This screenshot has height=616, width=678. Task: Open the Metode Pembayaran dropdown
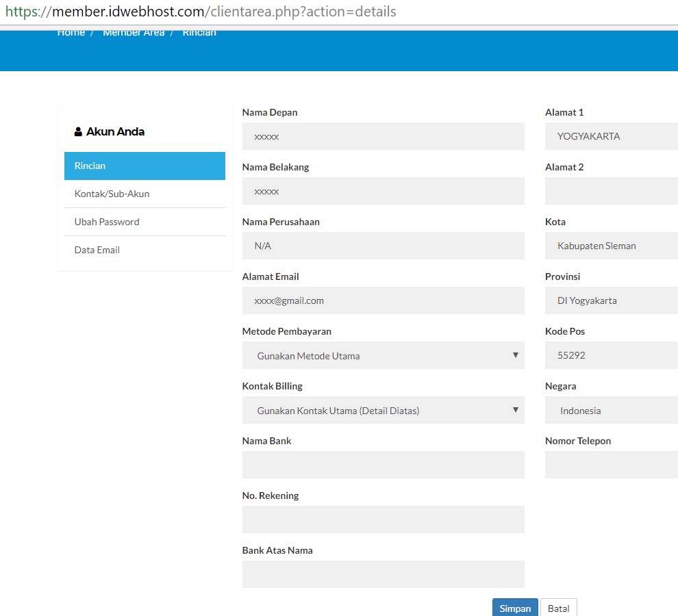(x=384, y=355)
